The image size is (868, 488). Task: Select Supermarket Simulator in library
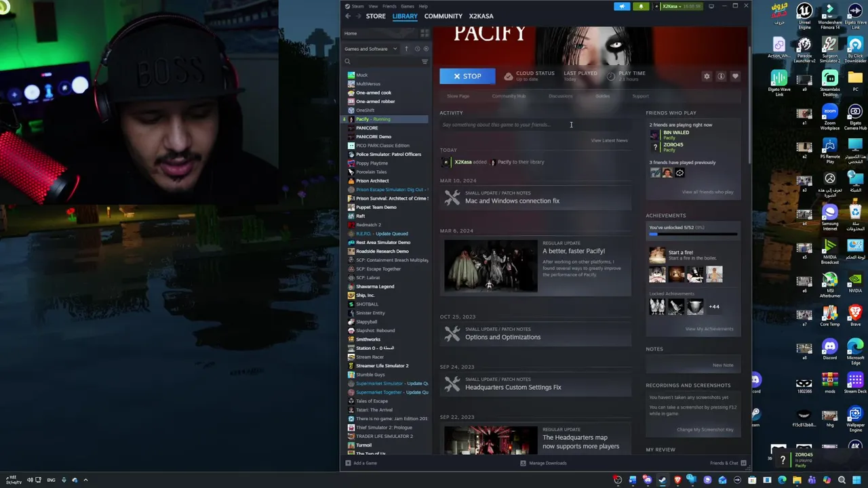[x=387, y=384]
